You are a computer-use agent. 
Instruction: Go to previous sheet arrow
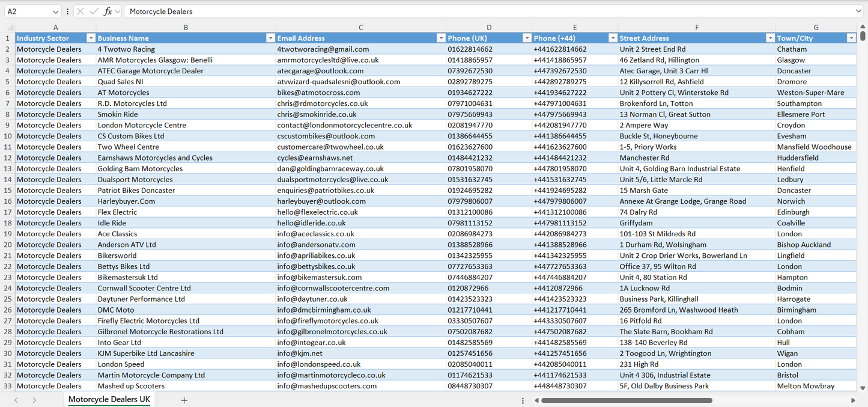coord(16,400)
